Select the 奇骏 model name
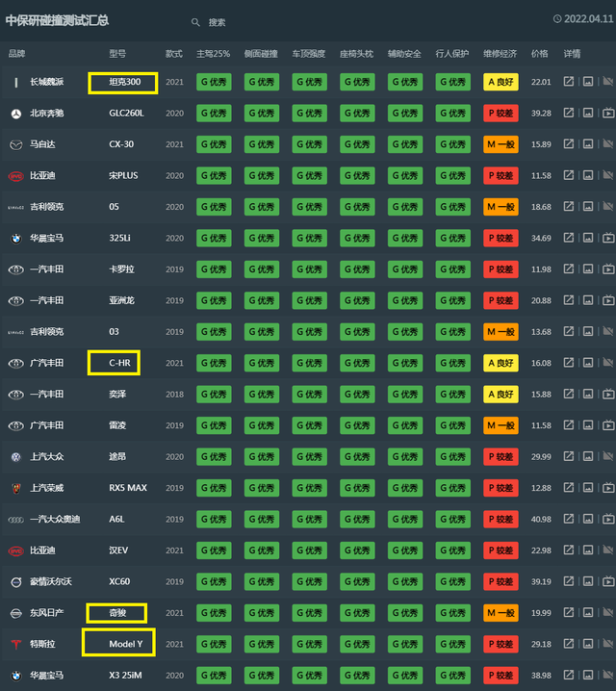Viewport: 616px width, 691px height. tap(117, 612)
